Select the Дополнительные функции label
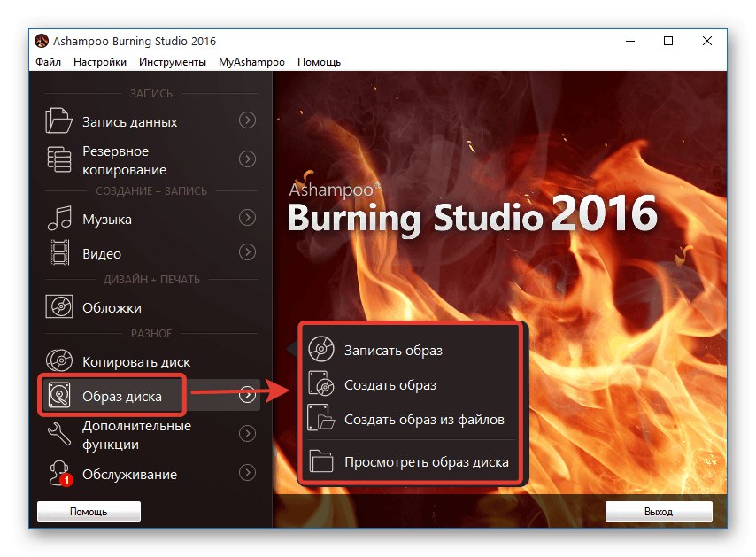The height and width of the screenshot is (557, 756). point(137,435)
